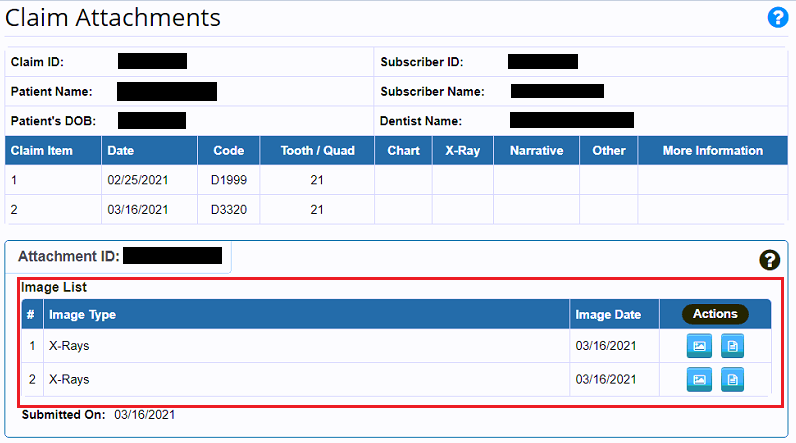Viewport: 796px width, 443px height.
Task: Click the redacted Claim ID value
Action: pyautogui.click(x=152, y=62)
